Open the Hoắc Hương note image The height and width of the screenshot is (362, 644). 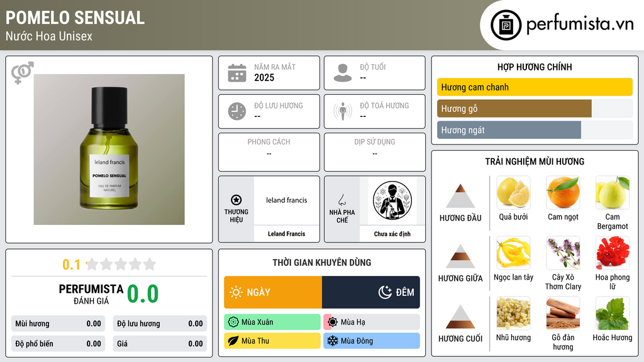613,313
